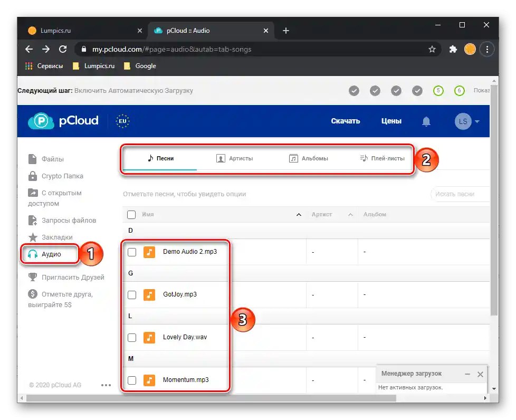The width and height of the screenshot is (516, 420).
Task: Toggle the select-all checkbox in header
Action: [132, 215]
